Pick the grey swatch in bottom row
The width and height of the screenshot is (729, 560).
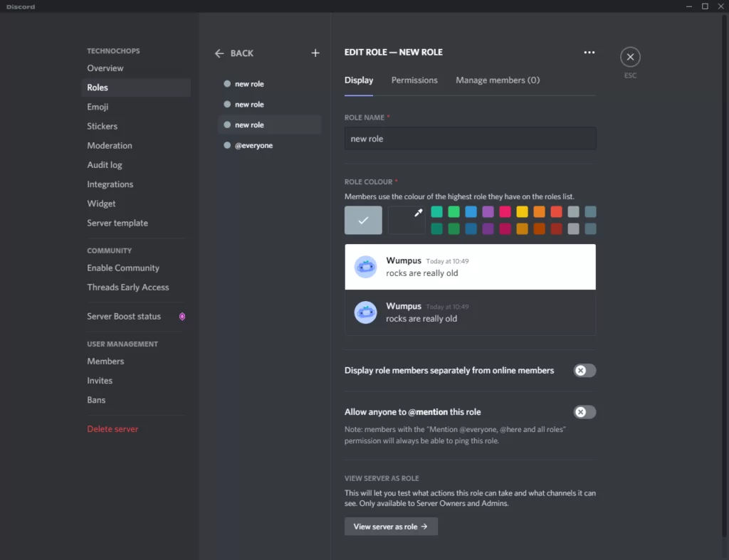[x=573, y=228]
